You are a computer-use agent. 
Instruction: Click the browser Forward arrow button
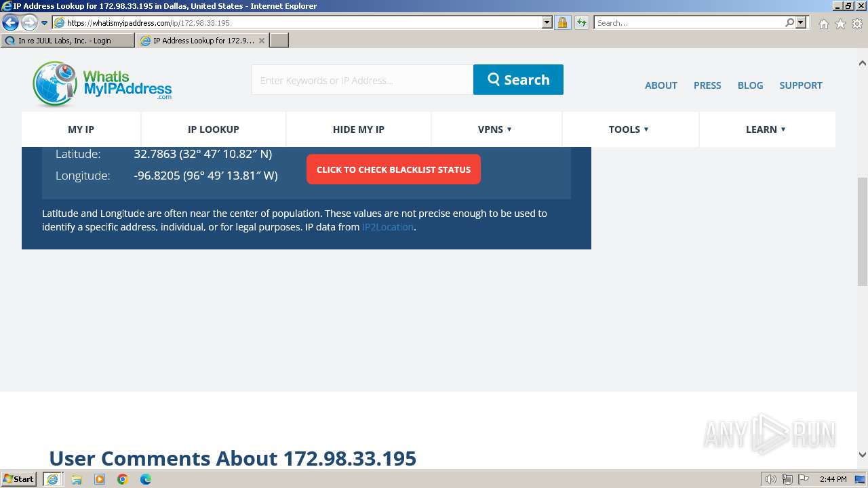[29, 23]
